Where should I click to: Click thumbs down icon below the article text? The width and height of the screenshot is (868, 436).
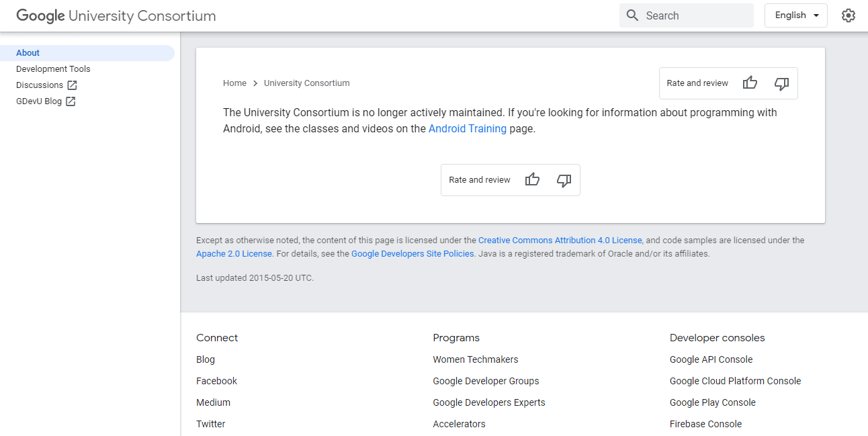click(564, 180)
